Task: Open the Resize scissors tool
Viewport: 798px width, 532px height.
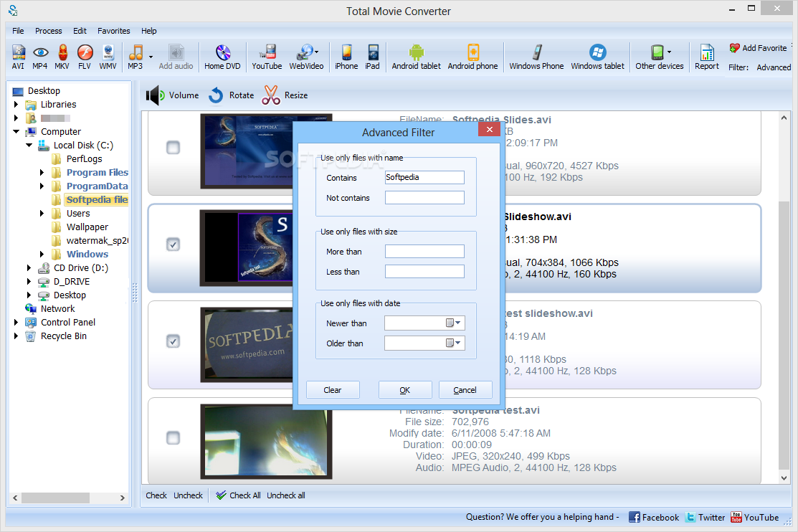Action: [x=285, y=95]
